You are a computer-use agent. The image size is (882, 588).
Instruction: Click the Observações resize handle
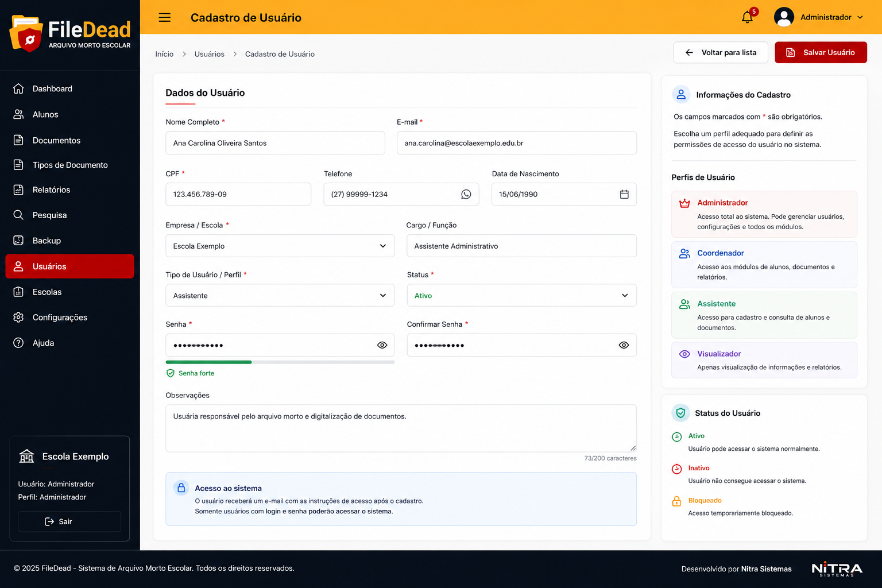tap(633, 448)
